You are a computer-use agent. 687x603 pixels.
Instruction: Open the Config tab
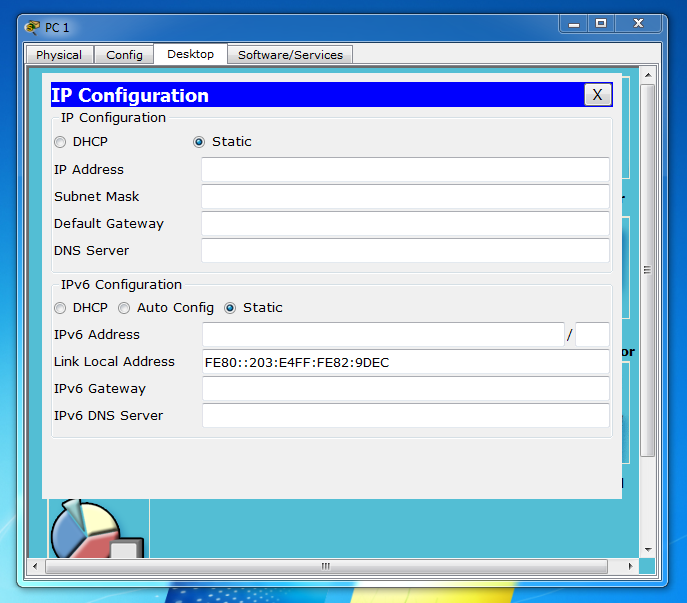[x=124, y=55]
